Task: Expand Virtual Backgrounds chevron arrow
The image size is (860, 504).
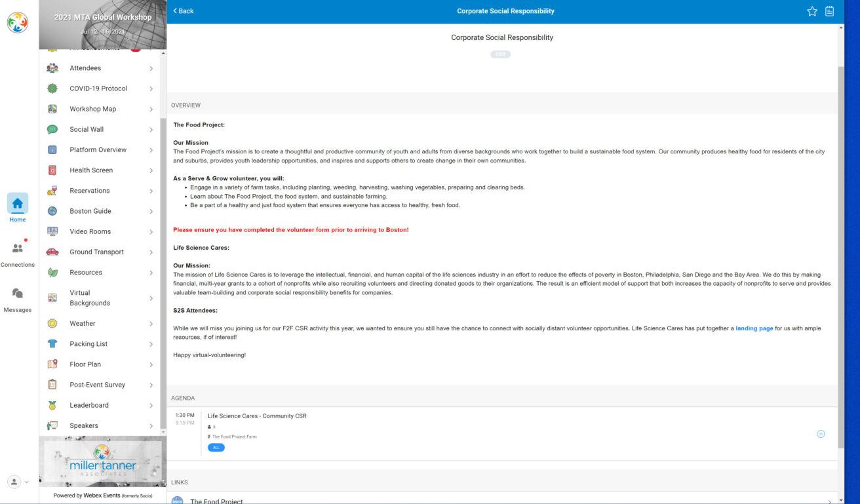Action: [x=151, y=298]
